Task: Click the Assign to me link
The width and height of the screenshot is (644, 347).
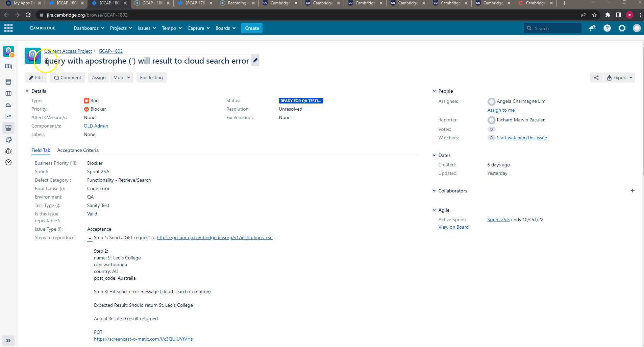Action: point(501,110)
